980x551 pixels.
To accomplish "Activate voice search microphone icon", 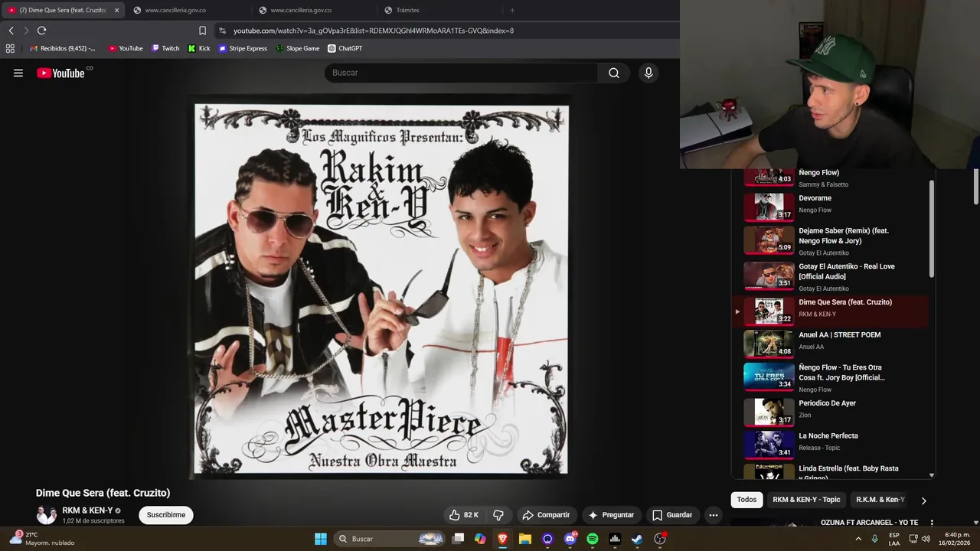I will [648, 73].
